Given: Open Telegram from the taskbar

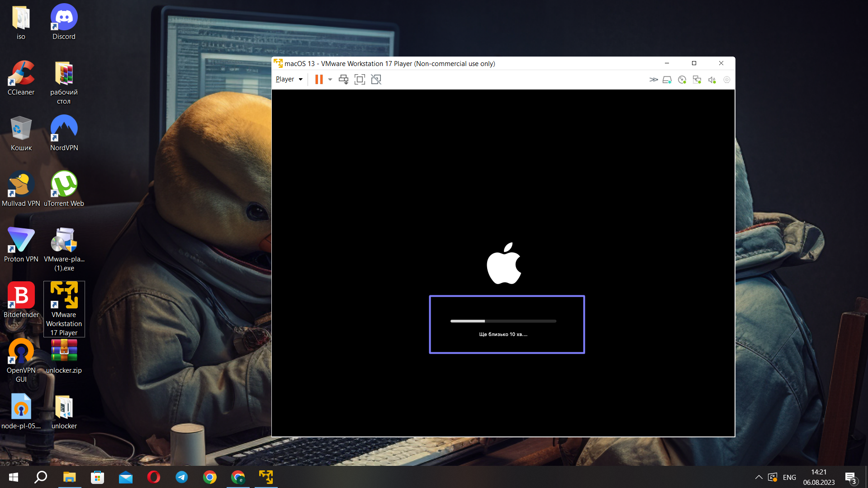Looking at the screenshot, I should pos(181,477).
